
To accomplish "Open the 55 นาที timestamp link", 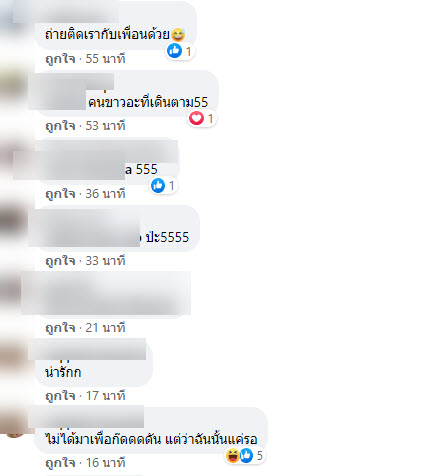I will pyautogui.click(x=105, y=59).
